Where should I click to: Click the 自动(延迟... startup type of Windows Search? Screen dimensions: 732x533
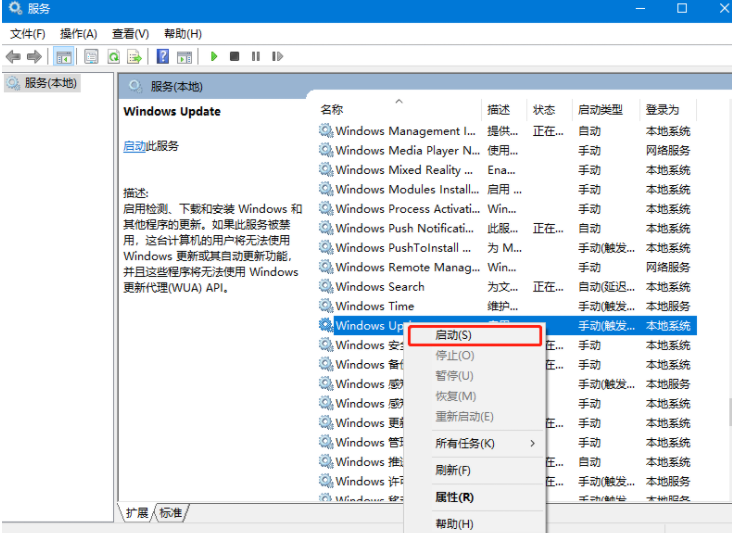click(606, 287)
